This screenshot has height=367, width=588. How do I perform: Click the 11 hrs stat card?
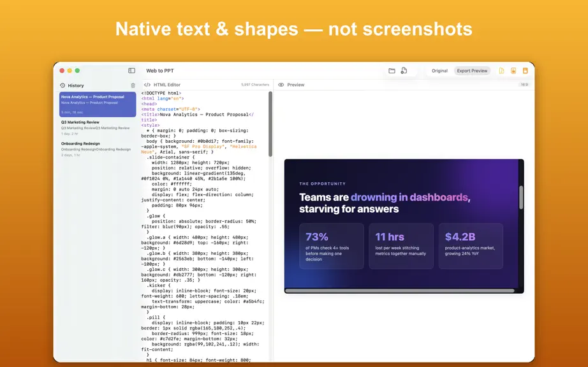401,246
